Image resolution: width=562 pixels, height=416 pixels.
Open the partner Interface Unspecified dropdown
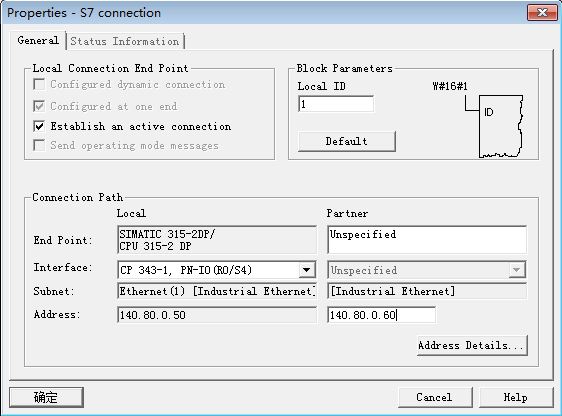[x=427, y=270]
